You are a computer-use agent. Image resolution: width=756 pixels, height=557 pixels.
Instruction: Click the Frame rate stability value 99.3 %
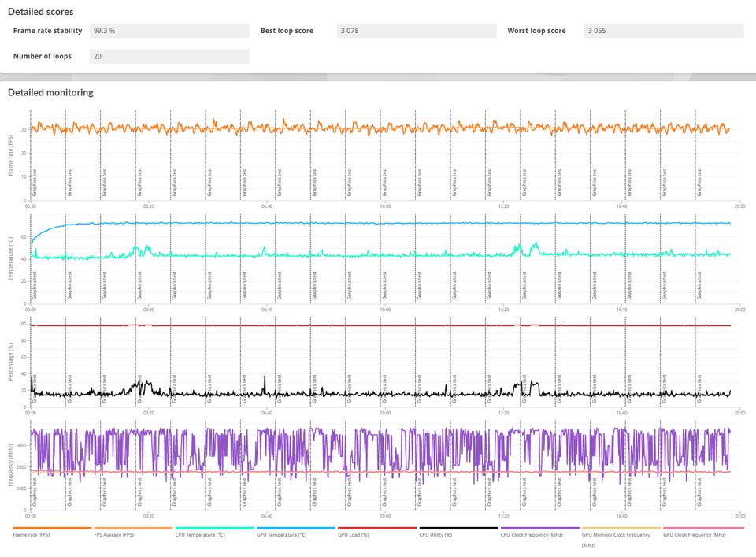coord(169,31)
